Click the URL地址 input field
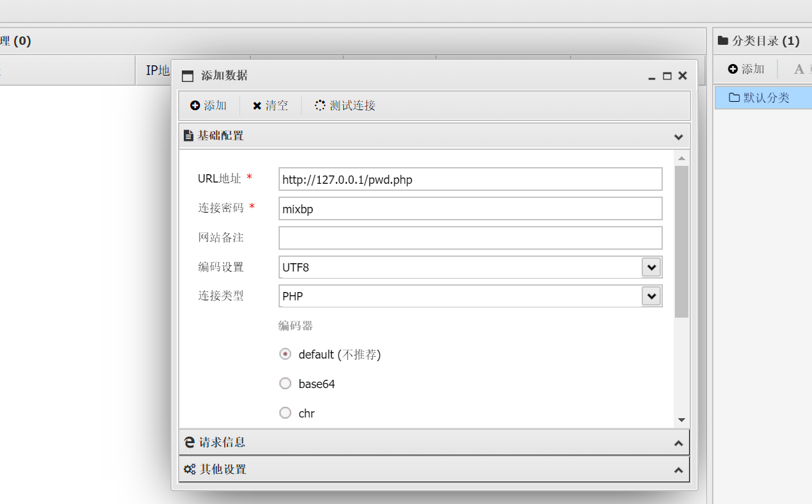The image size is (812, 504). tap(470, 179)
